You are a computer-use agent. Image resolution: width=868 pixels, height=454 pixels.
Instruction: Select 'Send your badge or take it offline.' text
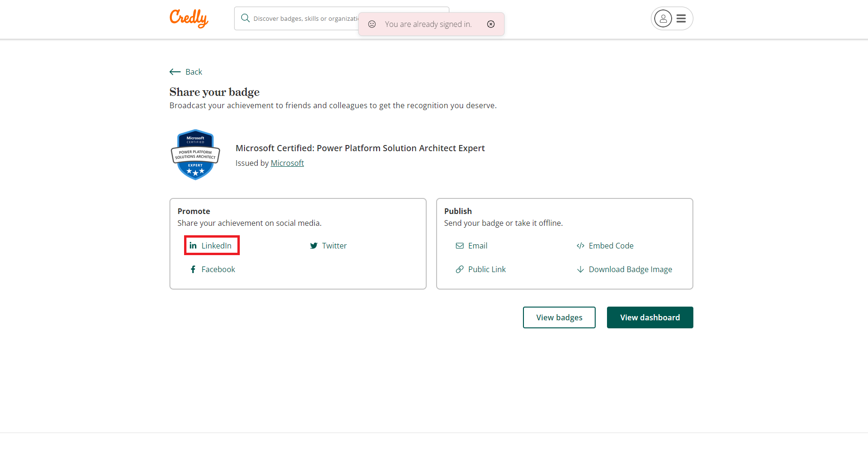pyautogui.click(x=503, y=223)
